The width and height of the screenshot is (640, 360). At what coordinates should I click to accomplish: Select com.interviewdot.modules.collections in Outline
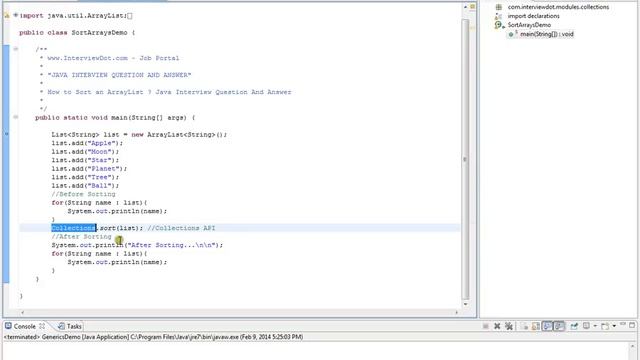pos(558,7)
